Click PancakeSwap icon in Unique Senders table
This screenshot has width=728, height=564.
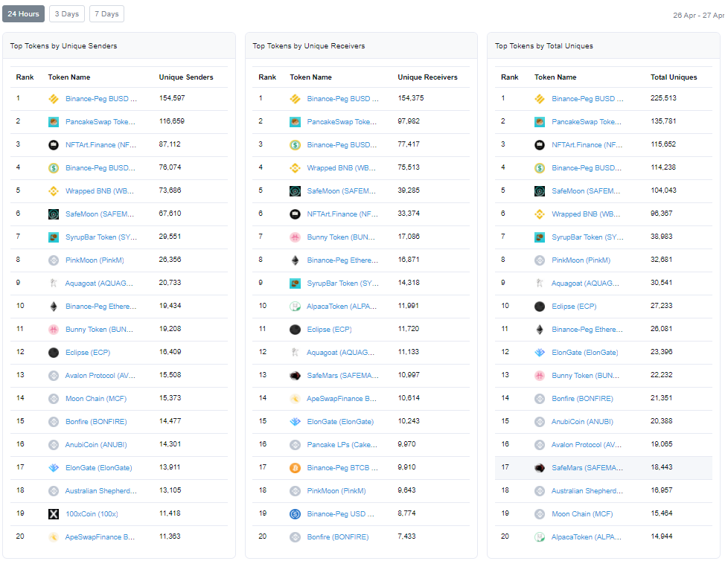click(54, 122)
